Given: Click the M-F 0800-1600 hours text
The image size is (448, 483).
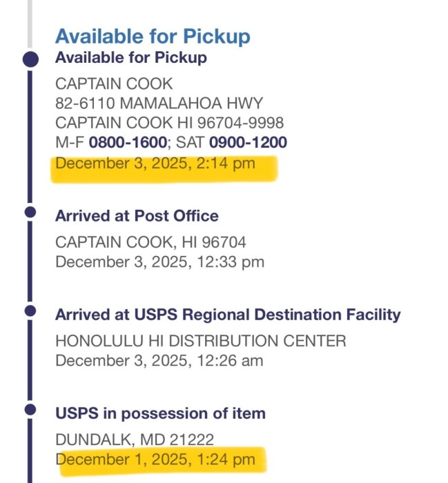Looking at the screenshot, I should (112, 142).
